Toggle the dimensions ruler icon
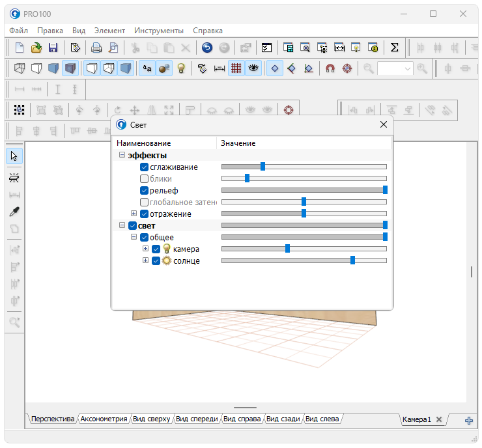 tap(219, 68)
